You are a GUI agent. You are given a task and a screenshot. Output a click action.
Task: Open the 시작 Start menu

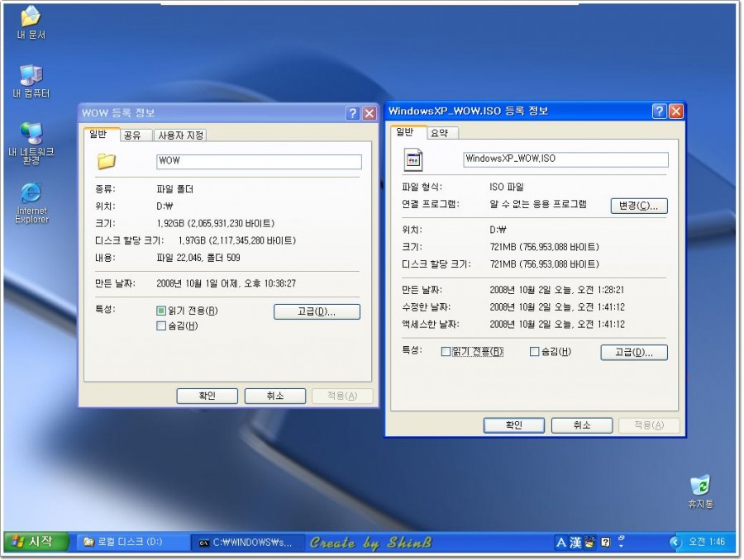click(x=36, y=542)
